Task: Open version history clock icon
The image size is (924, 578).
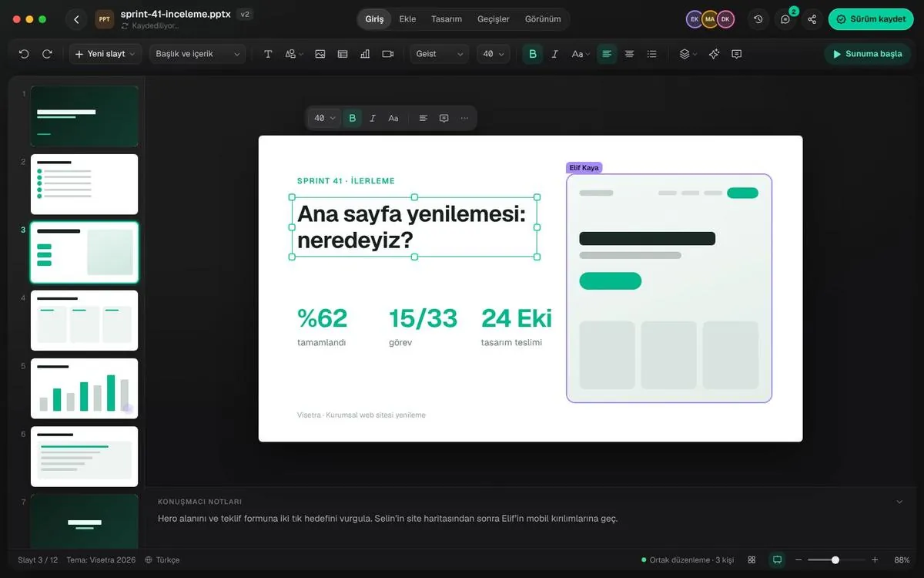Action: [x=758, y=19]
